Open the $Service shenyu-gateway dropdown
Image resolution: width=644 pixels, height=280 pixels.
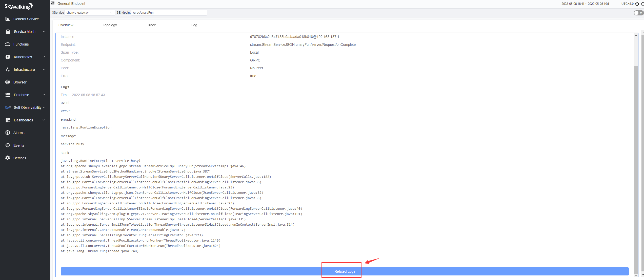(x=89, y=13)
